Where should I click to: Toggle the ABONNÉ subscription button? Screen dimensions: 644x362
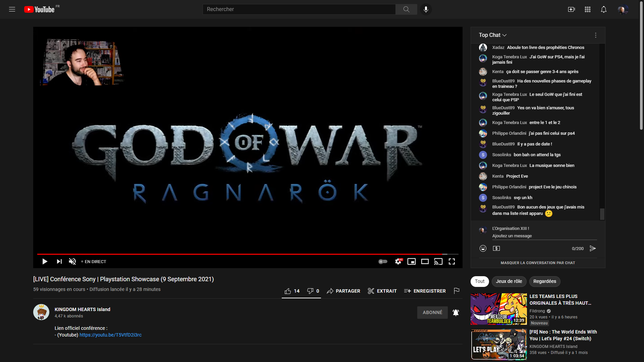[x=432, y=312]
